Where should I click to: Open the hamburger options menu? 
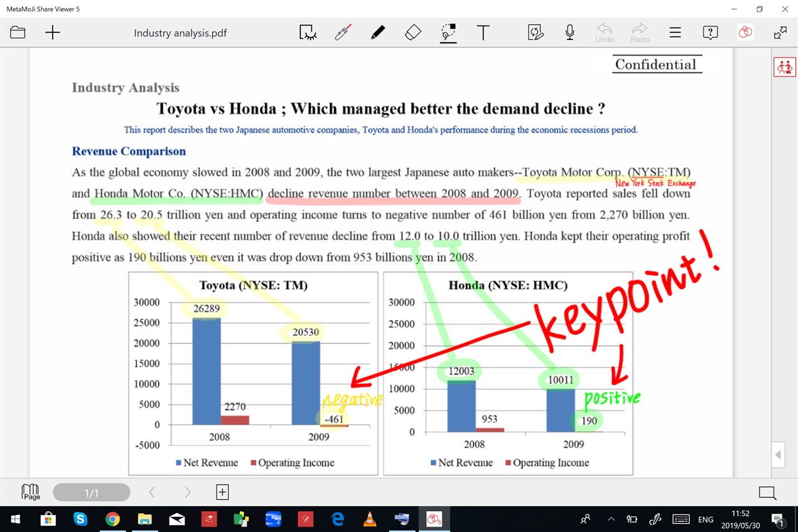(674, 32)
